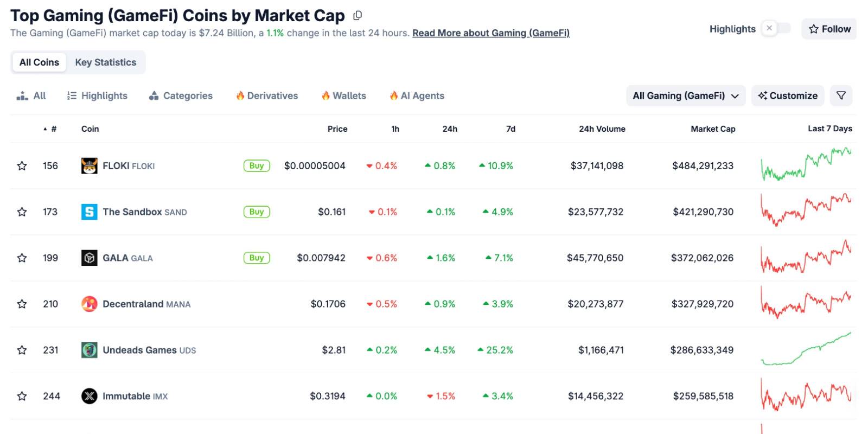This screenshot has width=868, height=434.
Task: Add GALA to favorites with star
Action: [x=22, y=258]
